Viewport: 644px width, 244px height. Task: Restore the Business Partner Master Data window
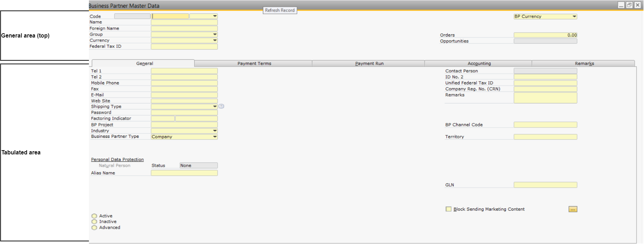pyautogui.click(x=629, y=5)
